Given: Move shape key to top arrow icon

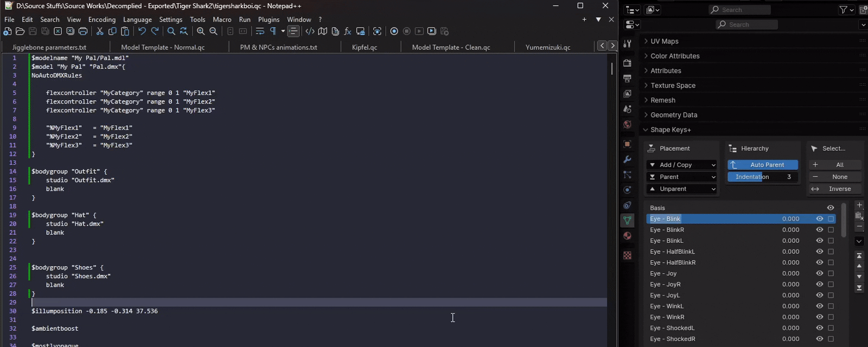Looking at the screenshot, I should (x=859, y=255).
